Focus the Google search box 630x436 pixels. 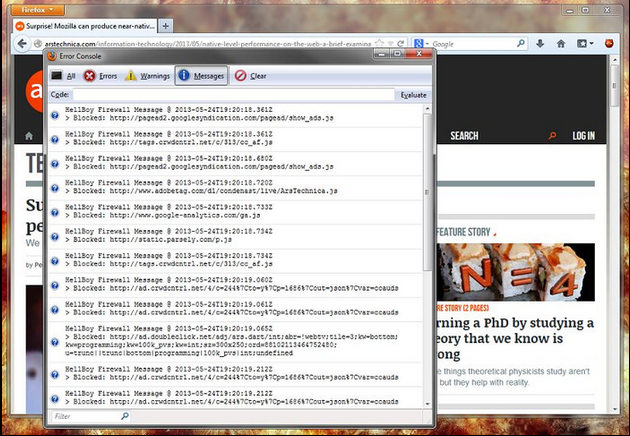click(473, 44)
